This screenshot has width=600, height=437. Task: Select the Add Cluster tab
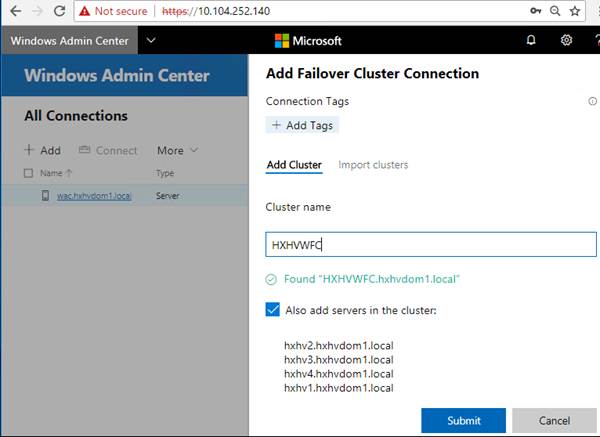pos(294,165)
